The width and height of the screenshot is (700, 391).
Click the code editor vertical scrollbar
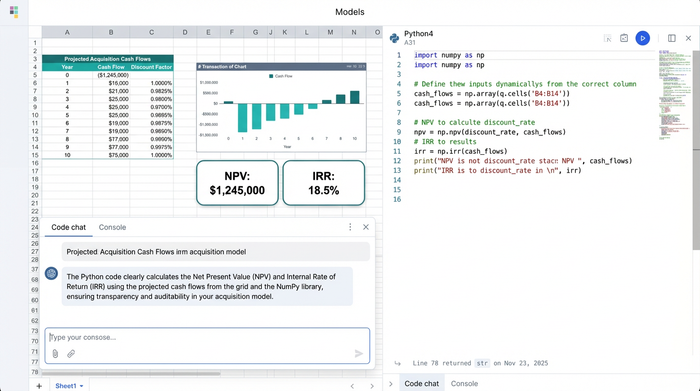click(x=696, y=150)
